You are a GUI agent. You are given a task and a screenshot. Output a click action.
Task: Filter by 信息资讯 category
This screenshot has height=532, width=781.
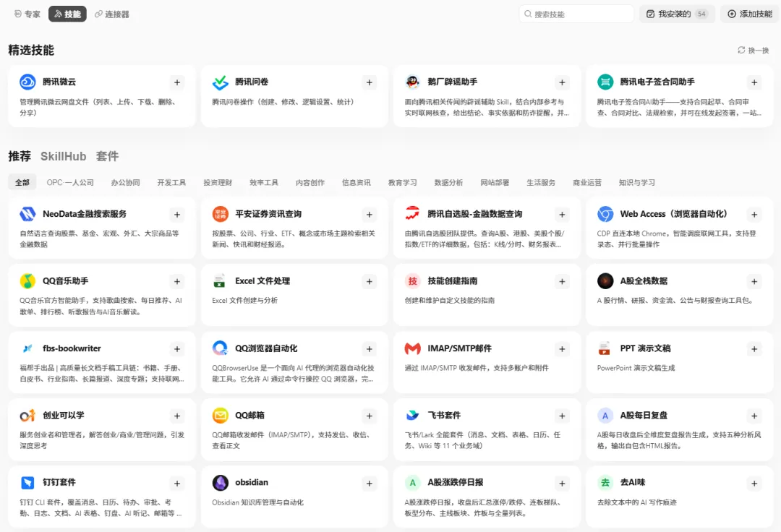pos(356,183)
